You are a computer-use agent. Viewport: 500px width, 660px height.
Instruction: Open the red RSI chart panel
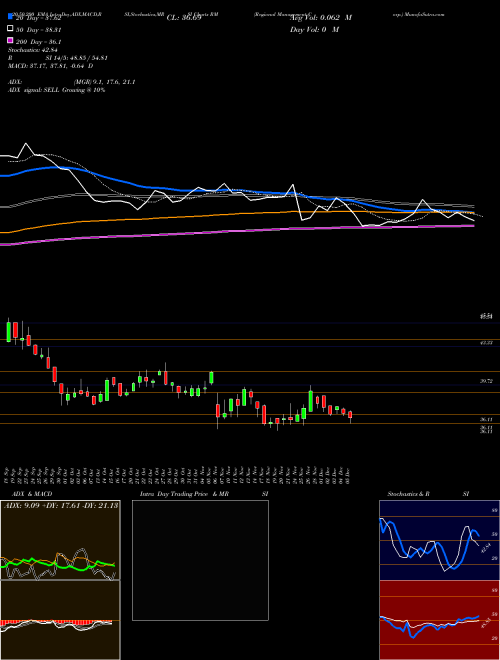click(x=439, y=620)
